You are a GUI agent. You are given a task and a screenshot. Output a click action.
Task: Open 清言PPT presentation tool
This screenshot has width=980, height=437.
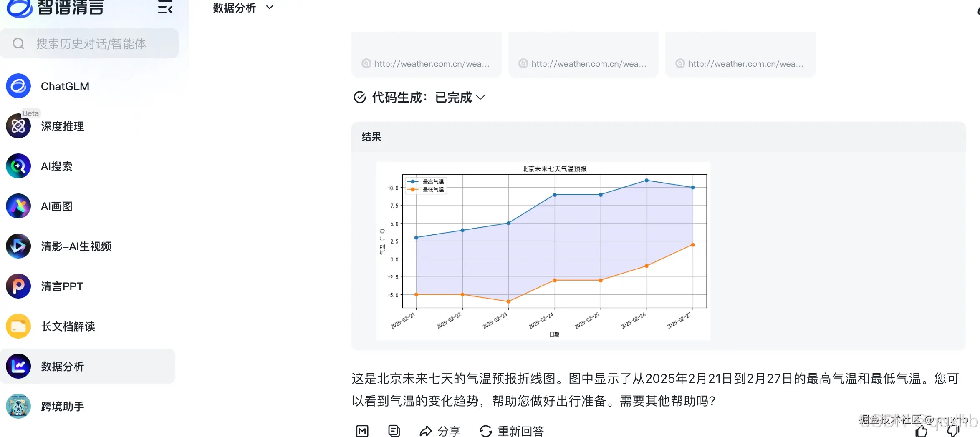(x=62, y=286)
